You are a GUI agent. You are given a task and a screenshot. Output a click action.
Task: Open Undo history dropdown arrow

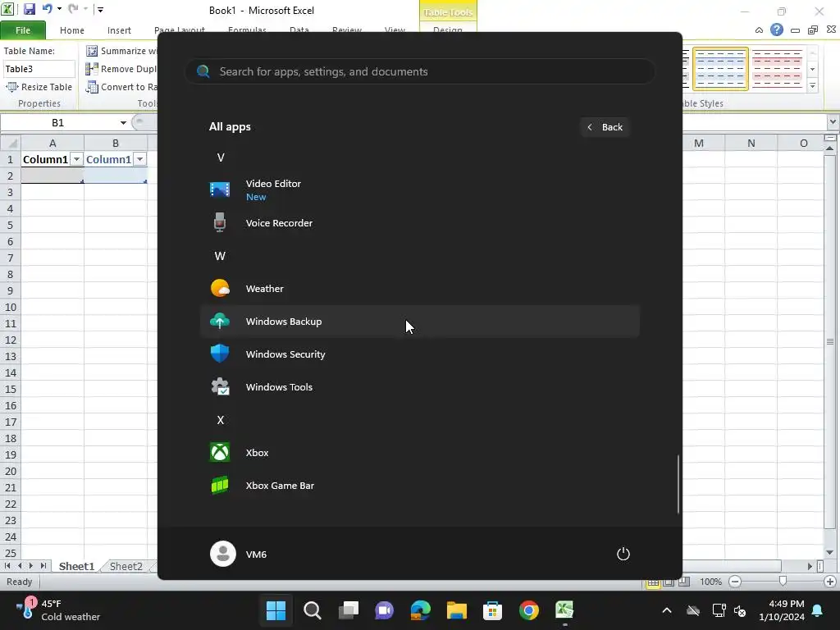59,9
